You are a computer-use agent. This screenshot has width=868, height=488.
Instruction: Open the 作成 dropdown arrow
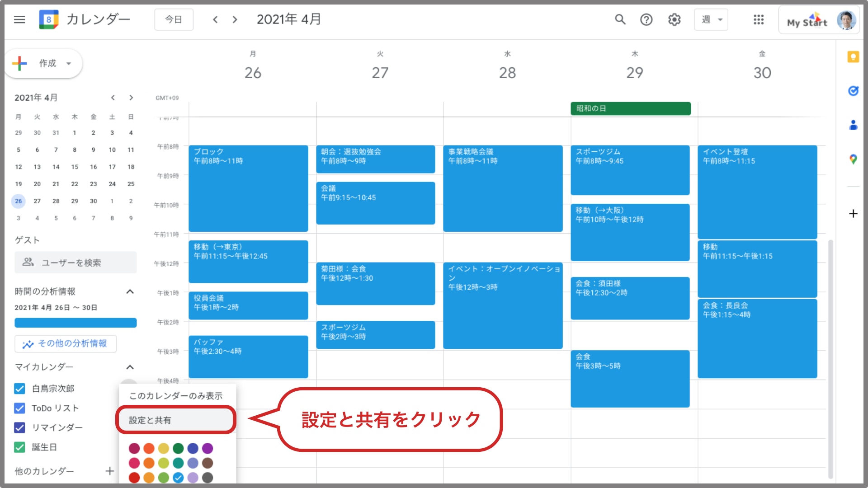click(69, 63)
